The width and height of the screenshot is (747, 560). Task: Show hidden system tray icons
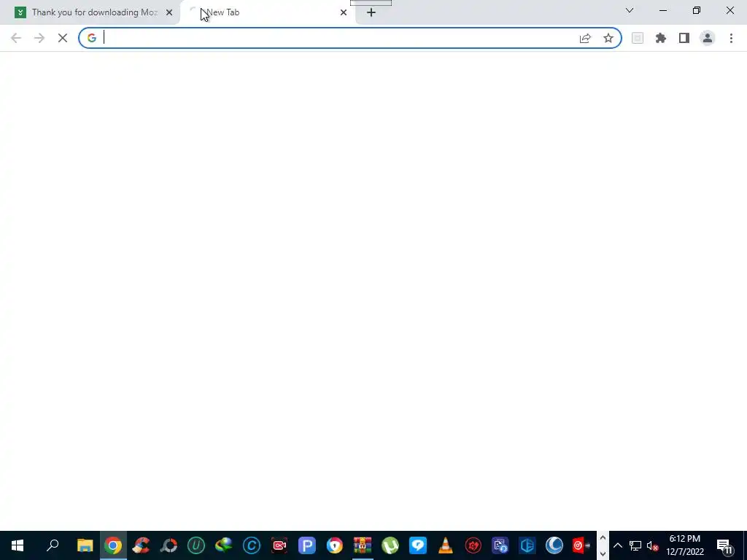click(x=617, y=545)
